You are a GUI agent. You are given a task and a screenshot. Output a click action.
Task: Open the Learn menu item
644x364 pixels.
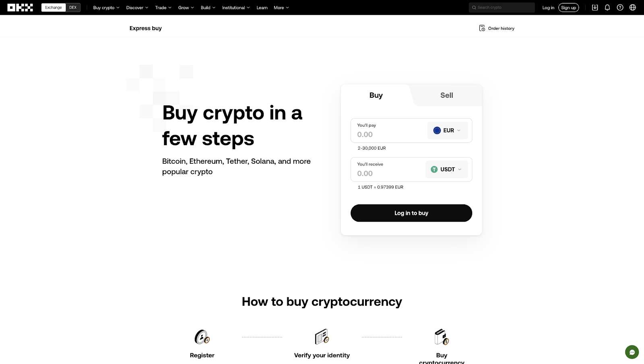click(262, 7)
